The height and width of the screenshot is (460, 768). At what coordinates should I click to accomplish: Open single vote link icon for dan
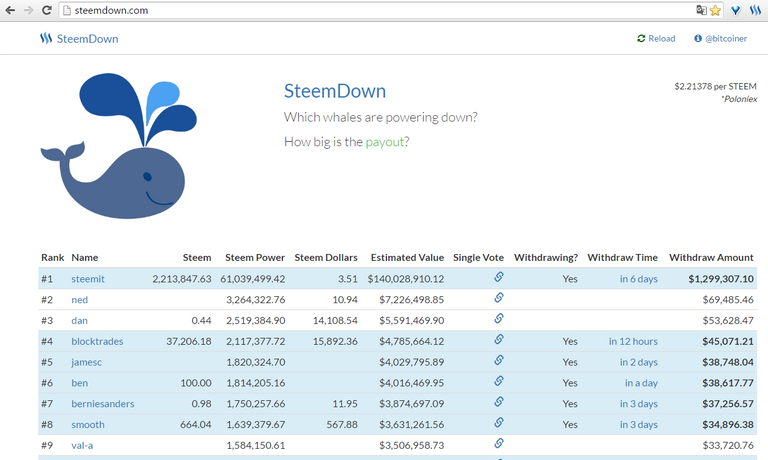tap(499, 318)
